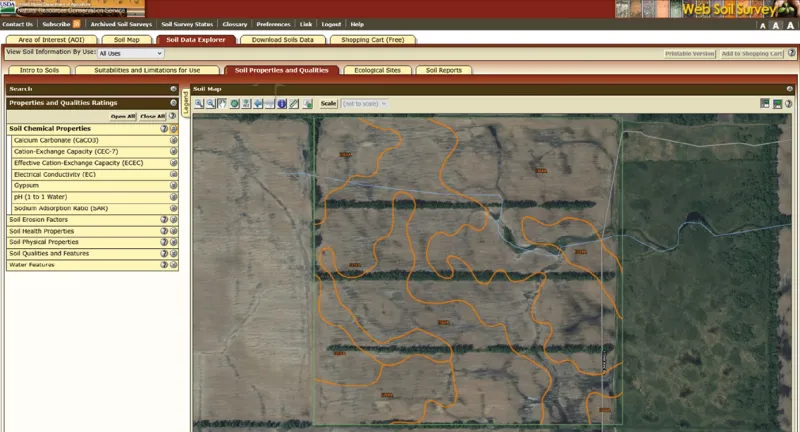Open the Ecological Sites tab
The image size is (800, 432).
coord(377,70)
